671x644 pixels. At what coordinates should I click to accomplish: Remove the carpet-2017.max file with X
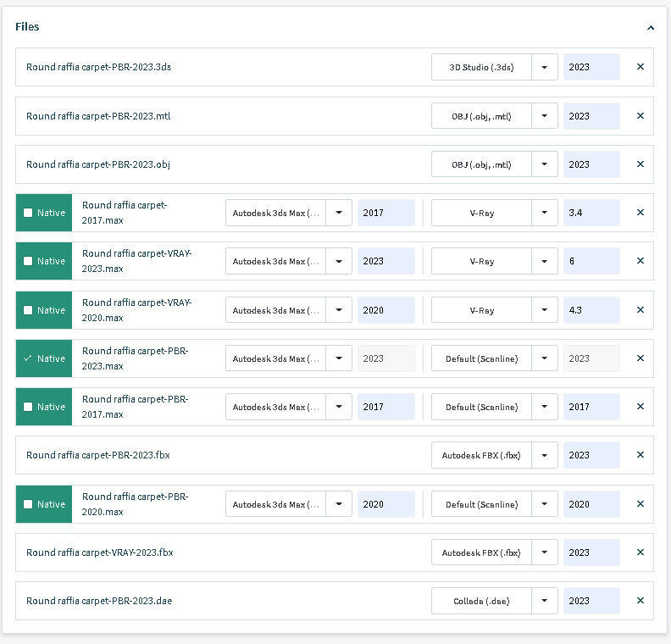click(640, 213)
